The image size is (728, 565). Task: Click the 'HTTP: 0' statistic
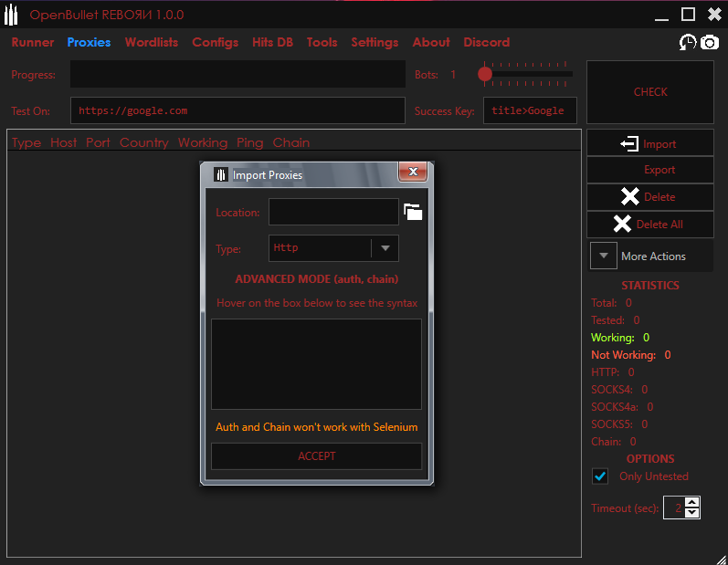(613, 372)
